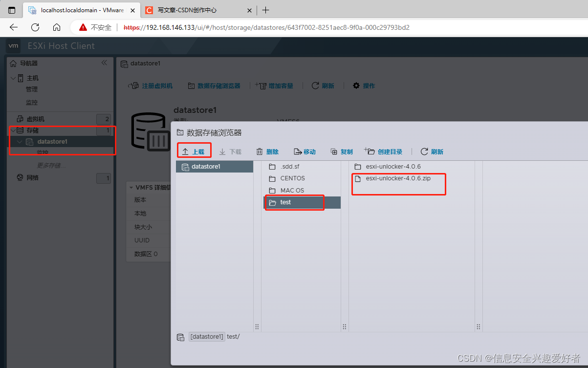Collapse the VMFS 详细信息 section
The image size is (588, 368).
coord(131,187)
